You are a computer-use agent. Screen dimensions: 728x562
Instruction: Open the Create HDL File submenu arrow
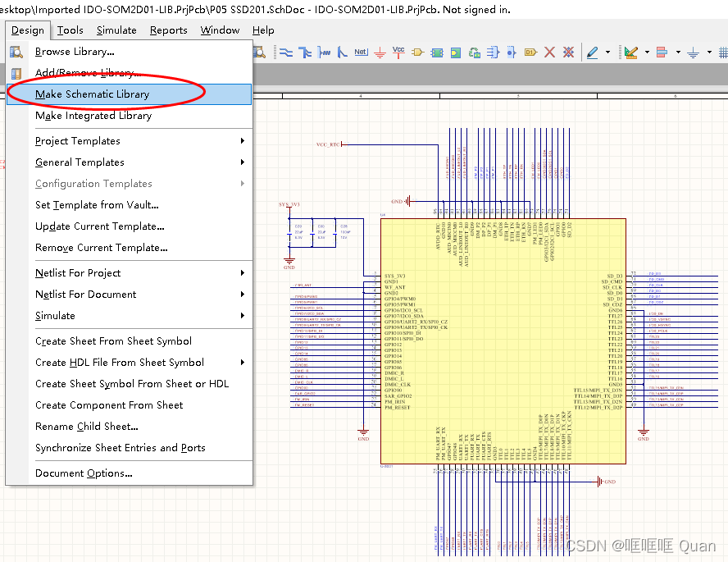pyautogui.click(x=243, y=363)
